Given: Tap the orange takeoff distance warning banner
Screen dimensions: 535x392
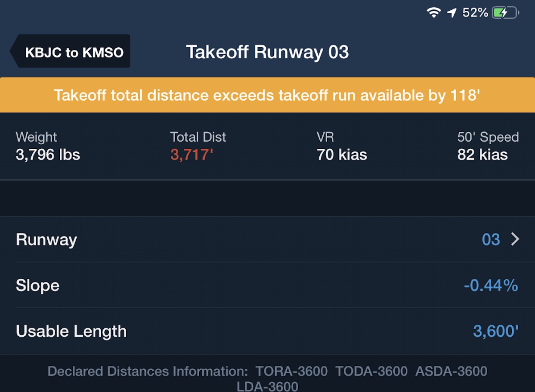Looking at the screenshot, I should (x=267, y=95).
